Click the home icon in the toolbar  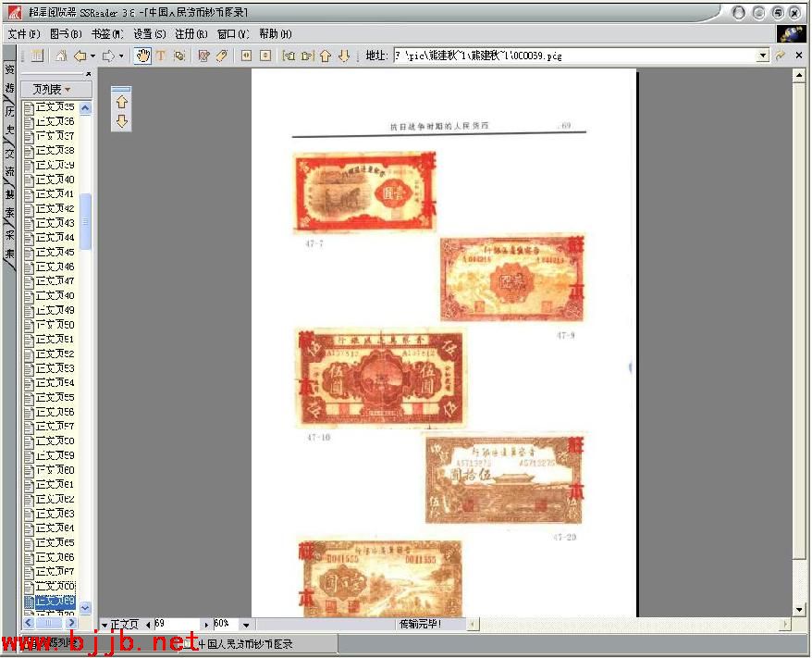coord(61,56)
